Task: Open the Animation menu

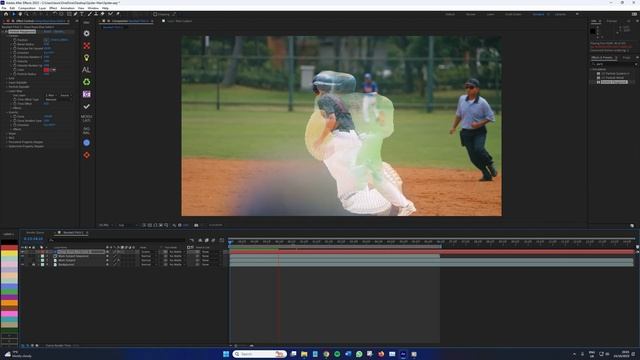Action: coord(67,8)
